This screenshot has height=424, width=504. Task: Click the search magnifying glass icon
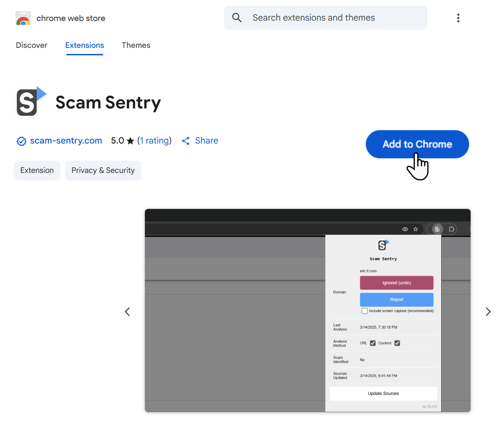(237, 18)
